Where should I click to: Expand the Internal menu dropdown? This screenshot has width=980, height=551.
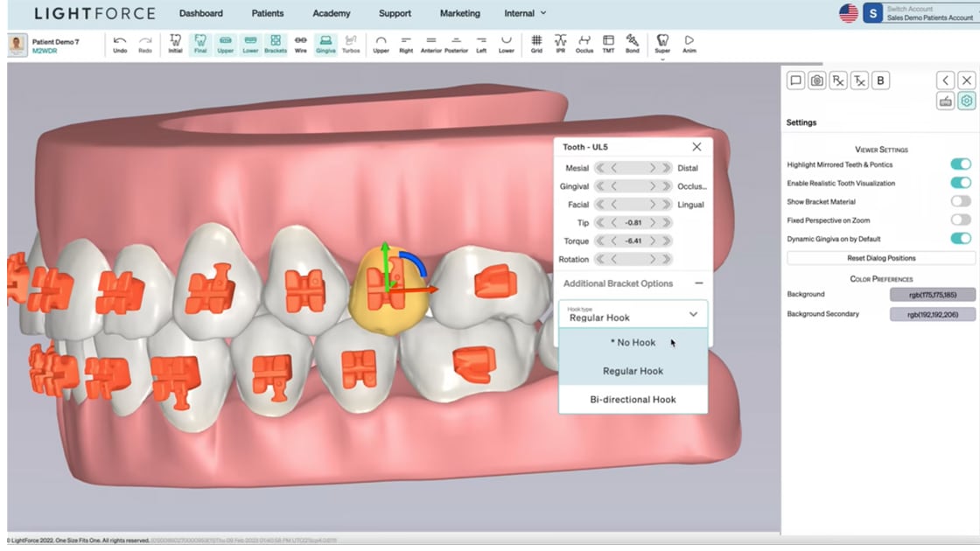click(x=525, y=13)
